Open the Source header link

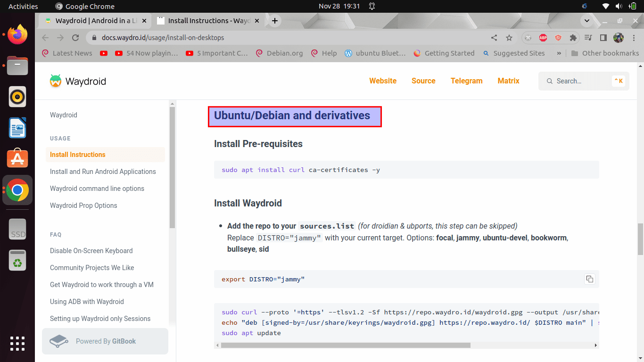click(423, 81)
